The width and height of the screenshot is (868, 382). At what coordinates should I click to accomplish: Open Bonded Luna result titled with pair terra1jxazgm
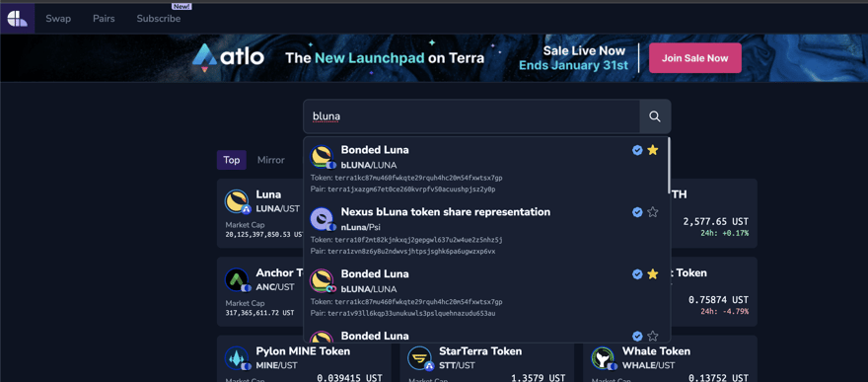[375, 150]
